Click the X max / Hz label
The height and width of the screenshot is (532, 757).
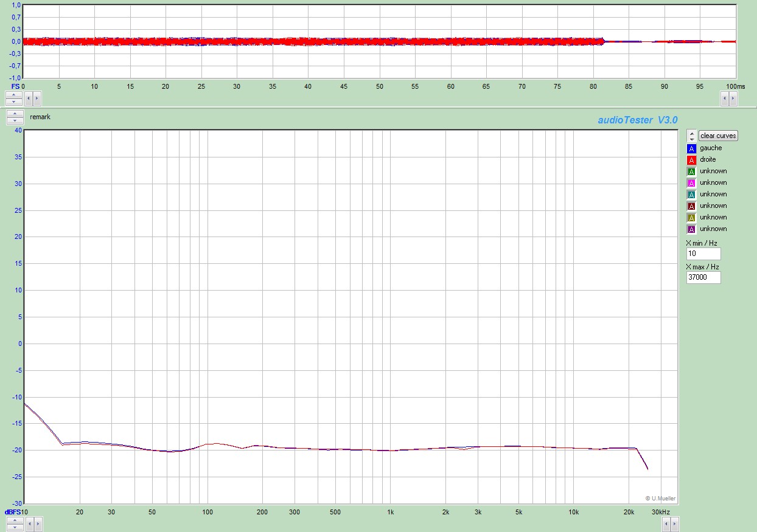(702, 267)
